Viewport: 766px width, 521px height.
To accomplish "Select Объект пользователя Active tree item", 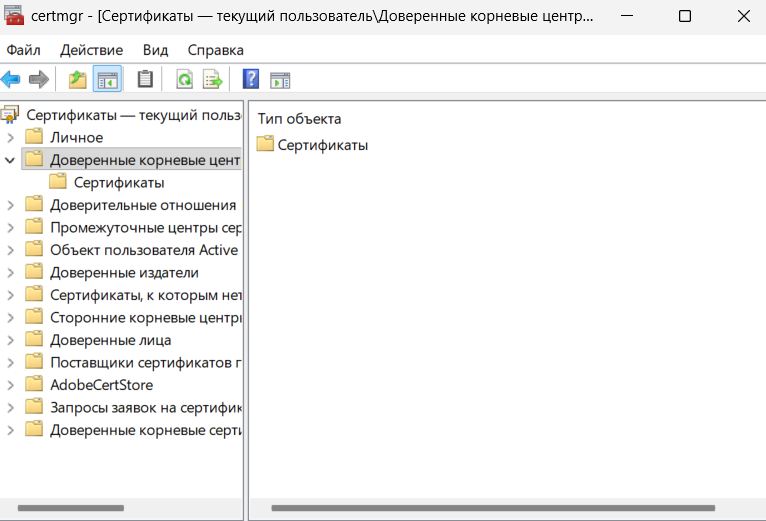I will click(x=144, y=250).
